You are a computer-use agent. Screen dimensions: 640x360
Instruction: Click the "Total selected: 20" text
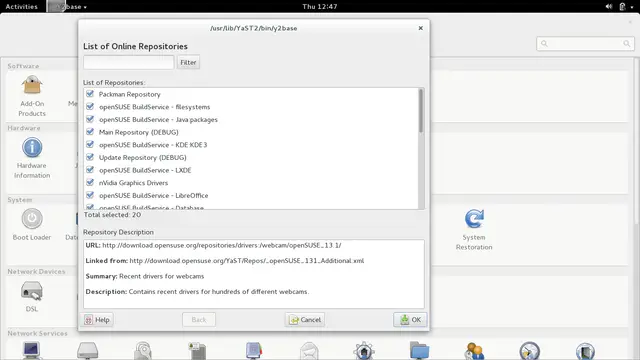coord(112,215)
